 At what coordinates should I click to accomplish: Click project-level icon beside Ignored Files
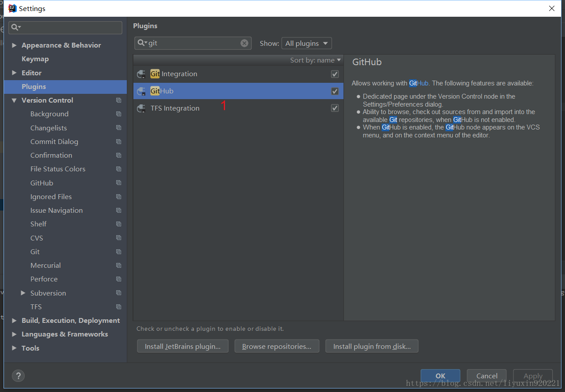[x=118, y=197]
